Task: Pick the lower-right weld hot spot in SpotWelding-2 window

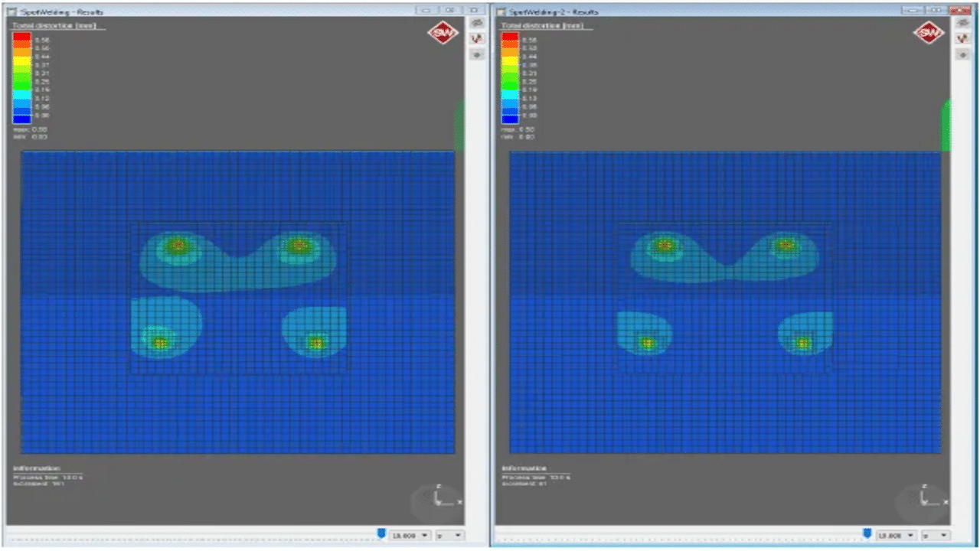Action: point(802,343)
